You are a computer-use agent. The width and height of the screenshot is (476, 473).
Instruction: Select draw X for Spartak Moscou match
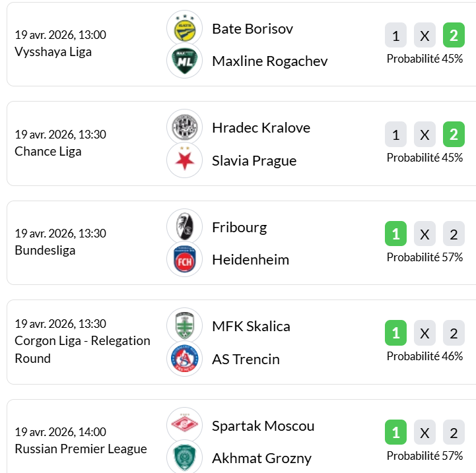425,433
